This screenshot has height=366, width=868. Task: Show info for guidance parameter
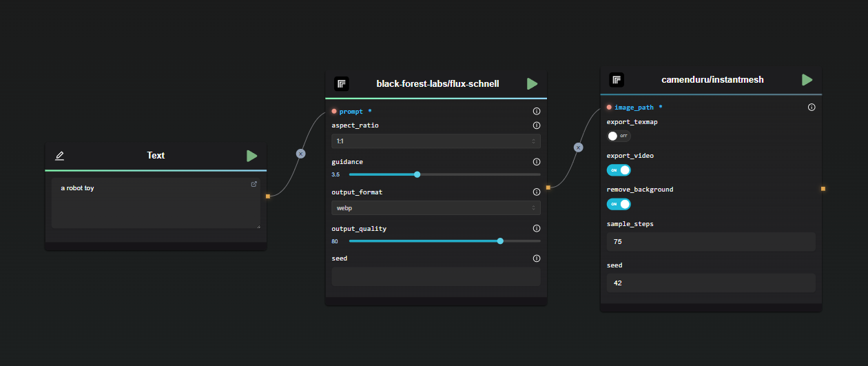pyautogui.click(x=537, y=162)
